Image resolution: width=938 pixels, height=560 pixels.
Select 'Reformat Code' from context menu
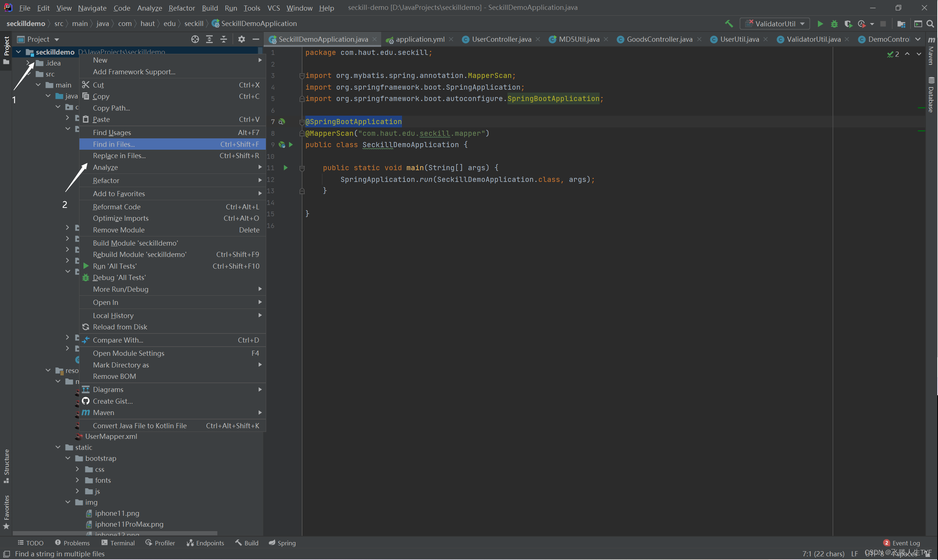(x=117, y=207)
